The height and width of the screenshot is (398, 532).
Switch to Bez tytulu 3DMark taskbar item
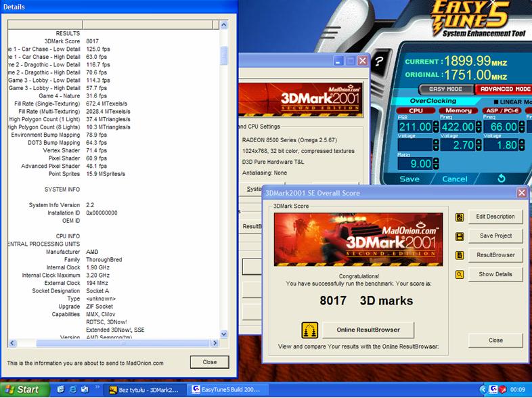click(146, 390)
